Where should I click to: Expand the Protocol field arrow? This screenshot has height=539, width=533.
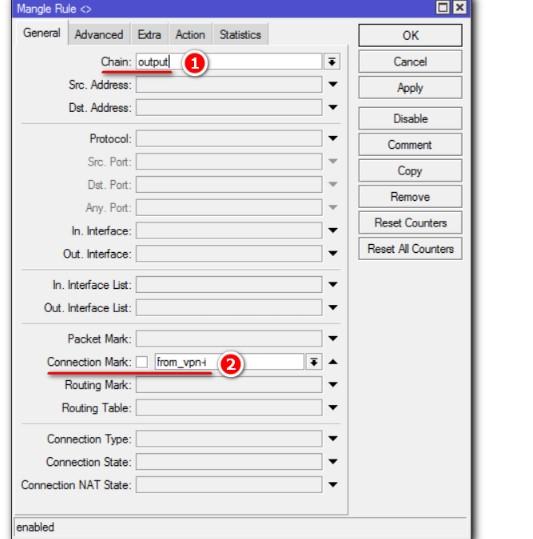333,138
